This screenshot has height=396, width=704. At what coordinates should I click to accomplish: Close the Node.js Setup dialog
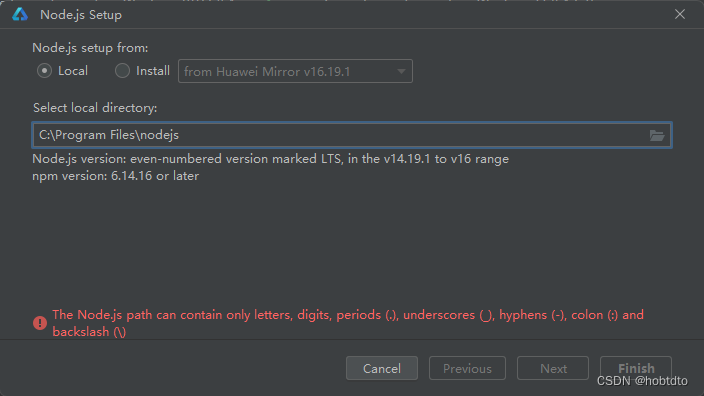coord(680,14)
